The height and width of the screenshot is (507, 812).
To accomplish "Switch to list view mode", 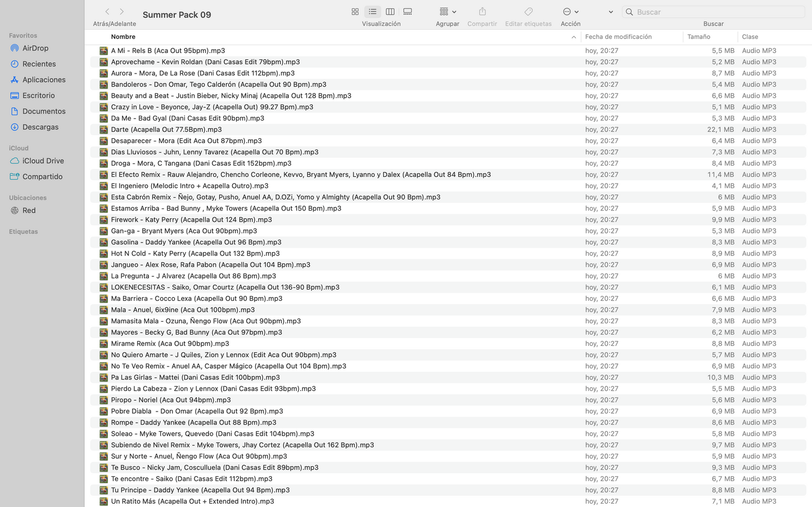I will point(373,12).
